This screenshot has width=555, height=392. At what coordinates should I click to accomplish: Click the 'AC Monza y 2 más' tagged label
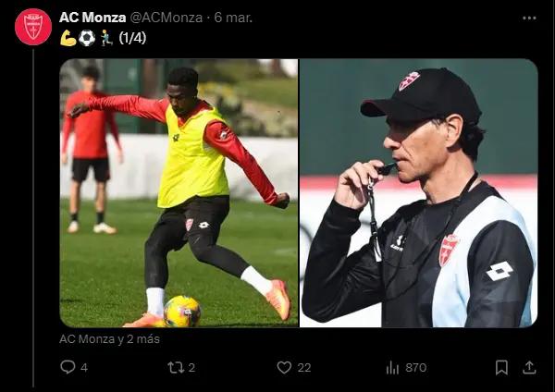pyautogui.click(x=110, y=339)
